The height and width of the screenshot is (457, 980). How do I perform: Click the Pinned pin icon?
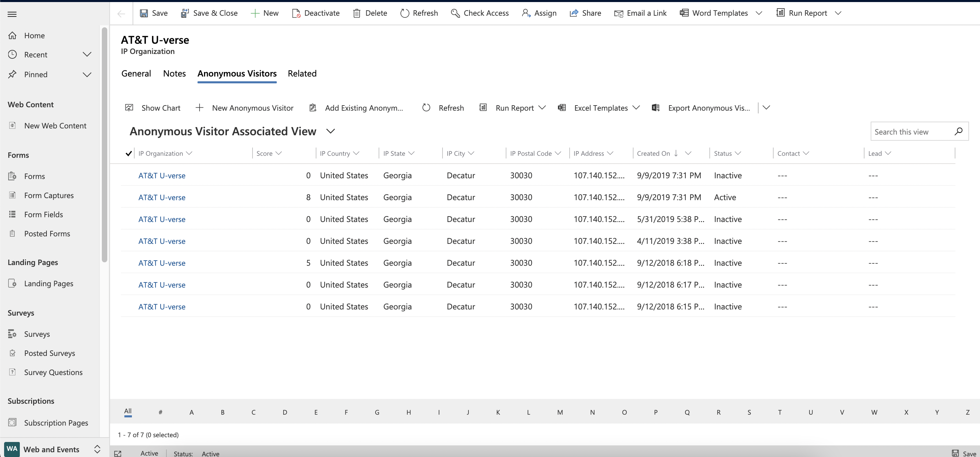coord(13,74)
